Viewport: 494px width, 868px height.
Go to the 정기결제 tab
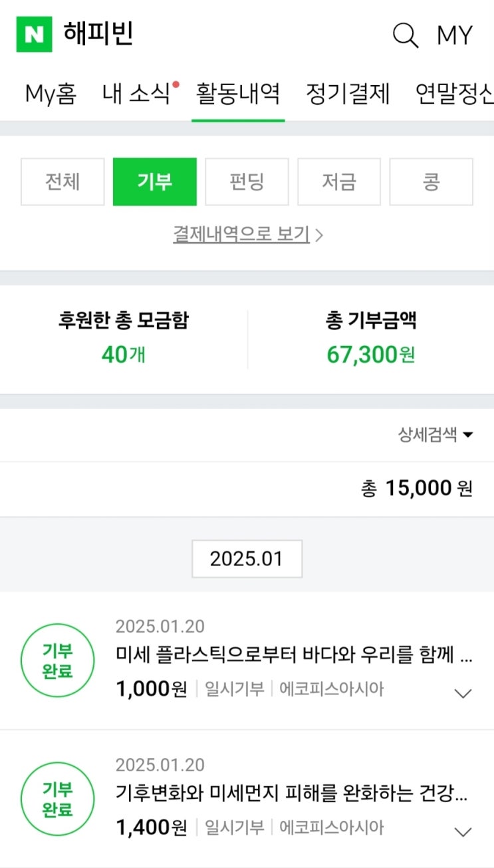tap(348, 94)
